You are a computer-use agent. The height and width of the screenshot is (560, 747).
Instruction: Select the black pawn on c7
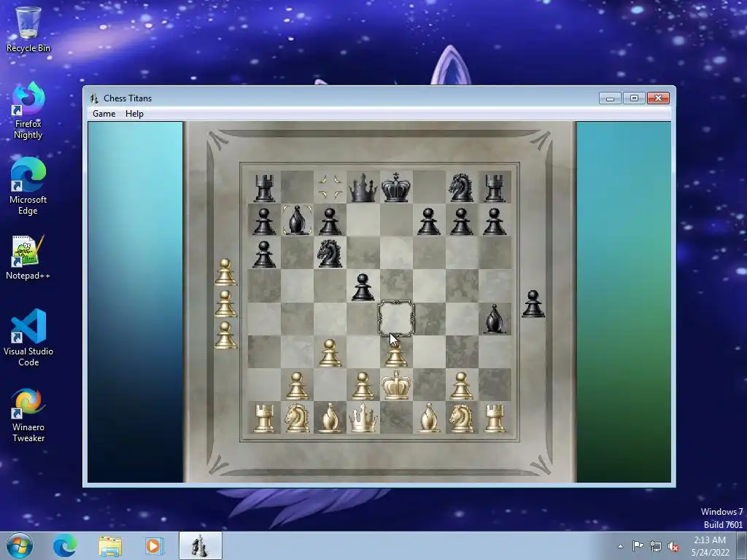pos(330,221)
